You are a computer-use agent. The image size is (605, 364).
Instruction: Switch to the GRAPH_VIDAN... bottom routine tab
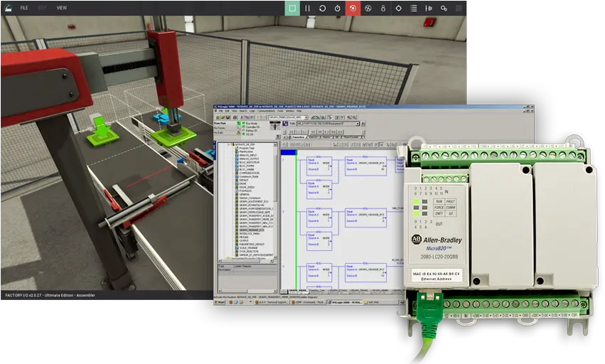click(299, 291)
